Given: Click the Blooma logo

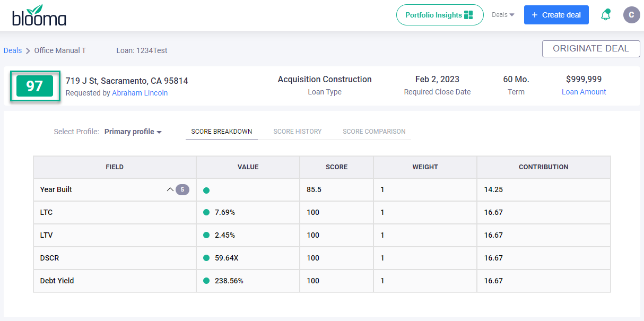Looking at the screenshot, I should 39,15.
